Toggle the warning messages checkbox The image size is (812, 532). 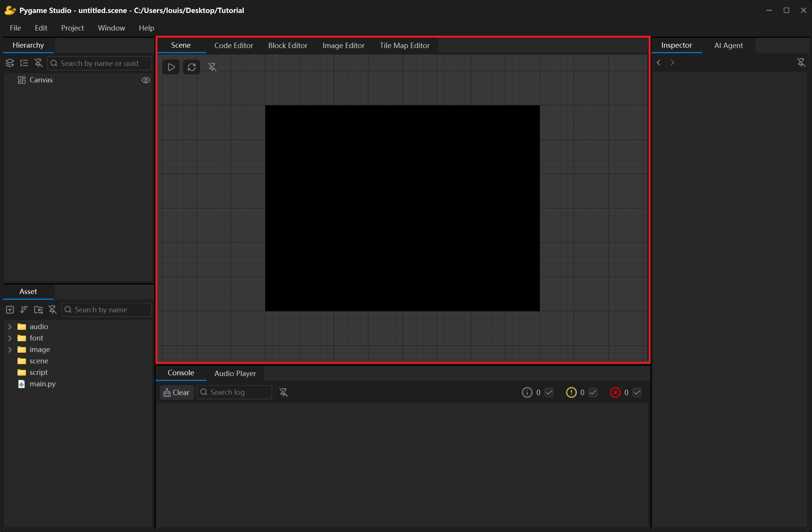click(x=593, y=392)
